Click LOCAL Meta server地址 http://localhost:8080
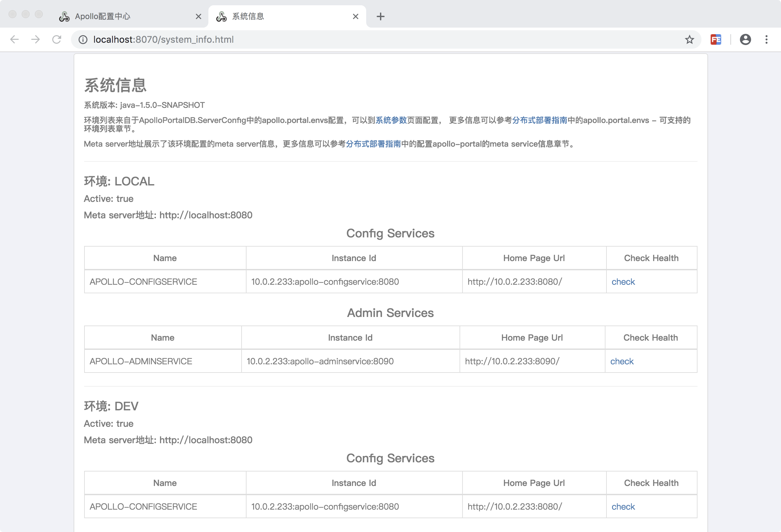781x532 pixels. pos(168,215)
